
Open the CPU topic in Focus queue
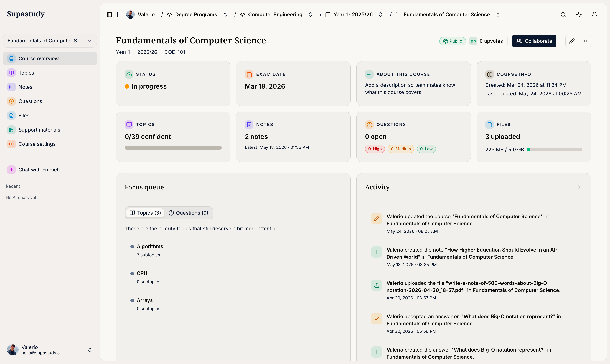coord(233,277)
